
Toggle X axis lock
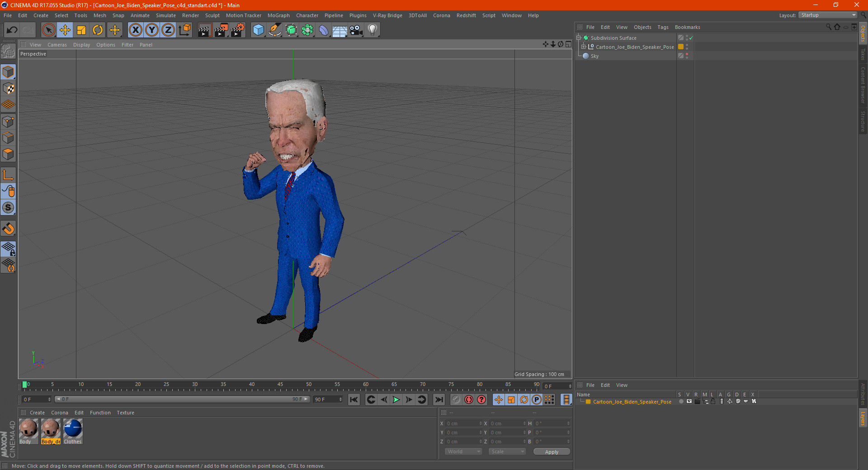tap(135, 30)
